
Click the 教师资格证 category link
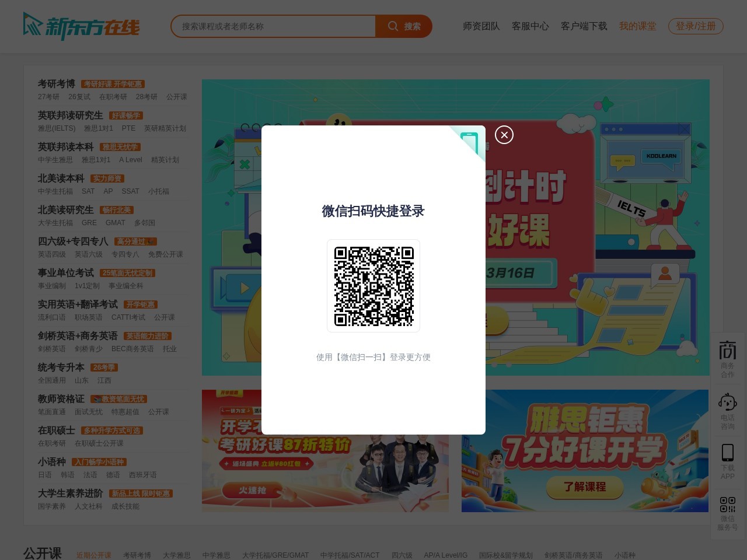[61, 399]
